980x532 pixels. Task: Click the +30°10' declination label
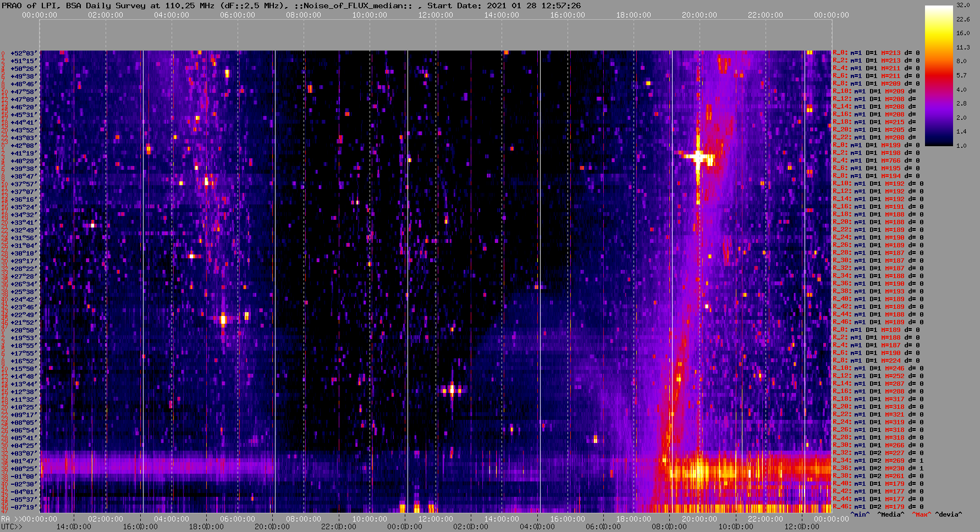(24, 253)
